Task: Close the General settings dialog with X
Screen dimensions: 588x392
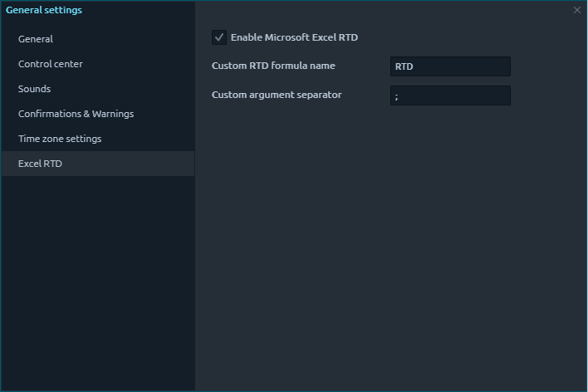Action: [577, 10]
